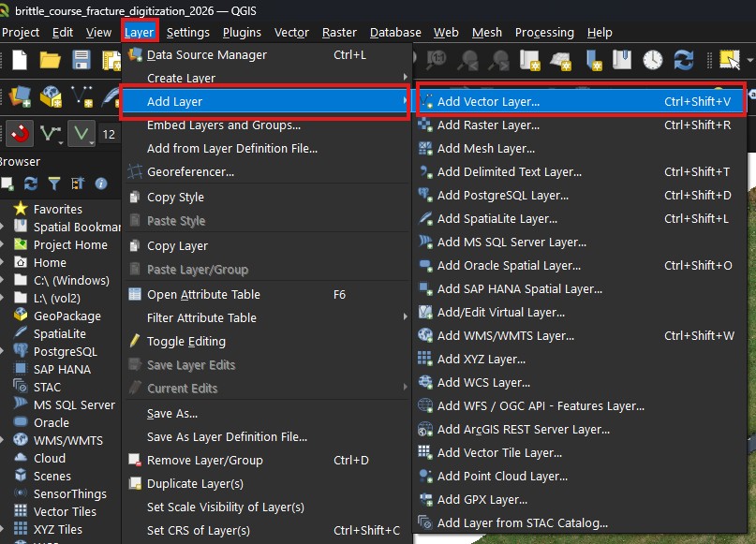Click the New Shapefile Layer toolbar icon
Viewport: 756px width, 544px height.
tap(82, 96)
